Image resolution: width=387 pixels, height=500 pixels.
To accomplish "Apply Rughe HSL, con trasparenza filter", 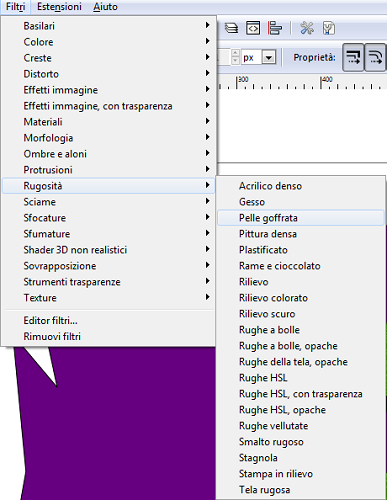I will (x=301, y=394).
